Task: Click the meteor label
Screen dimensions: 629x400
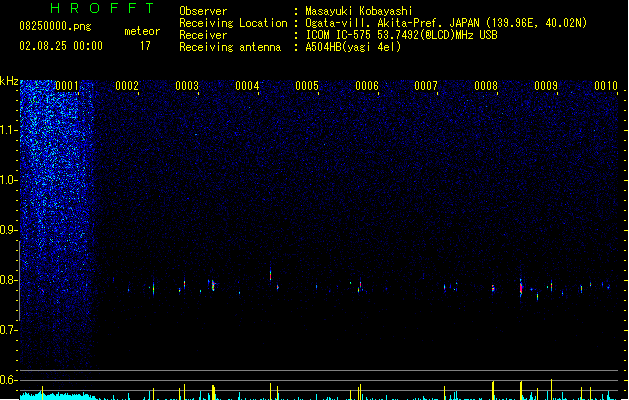Action: (142, 31)
